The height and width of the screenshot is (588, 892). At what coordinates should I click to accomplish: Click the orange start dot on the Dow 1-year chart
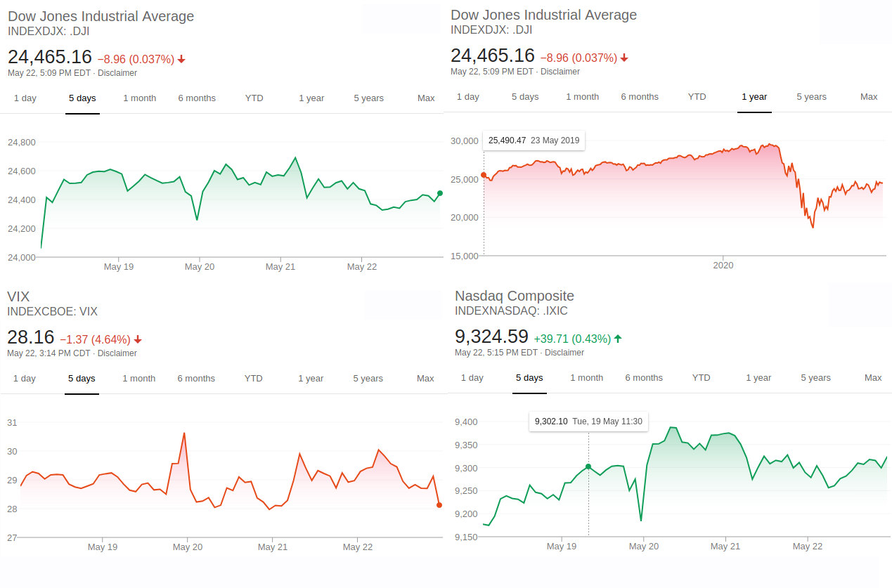click(x=484, y=175)
